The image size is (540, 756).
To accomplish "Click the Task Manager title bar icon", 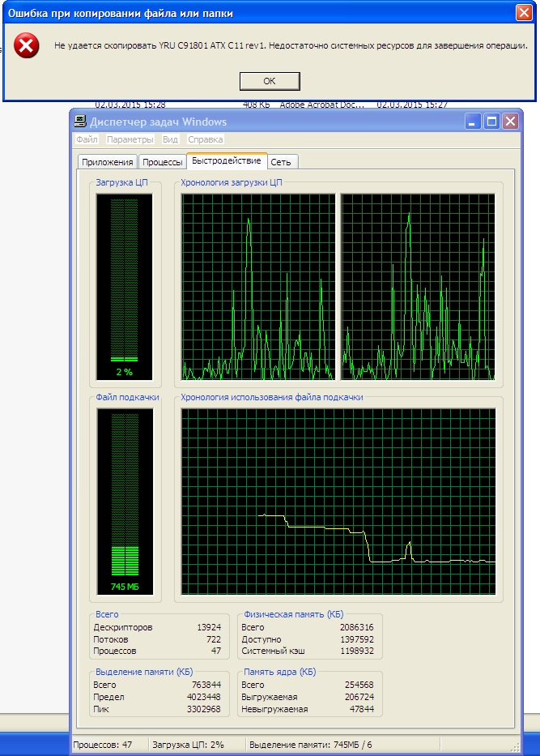I will click(80, 122).
